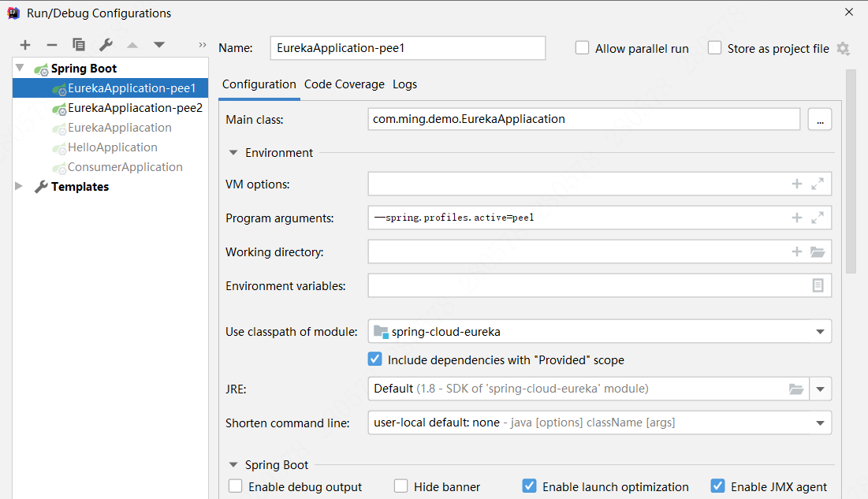
Task: Select the Templates node
Action: [x=110, y=187]
